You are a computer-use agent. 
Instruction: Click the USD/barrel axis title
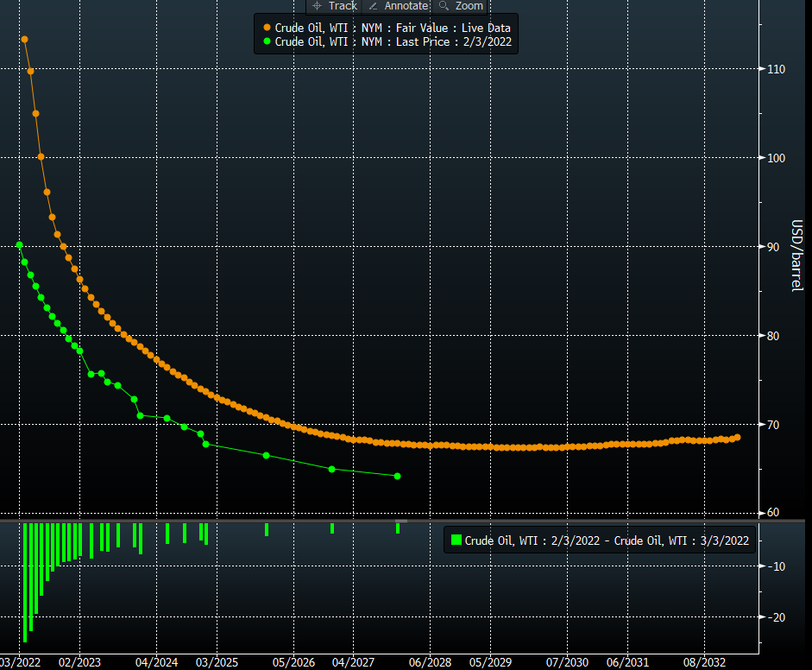797,256
